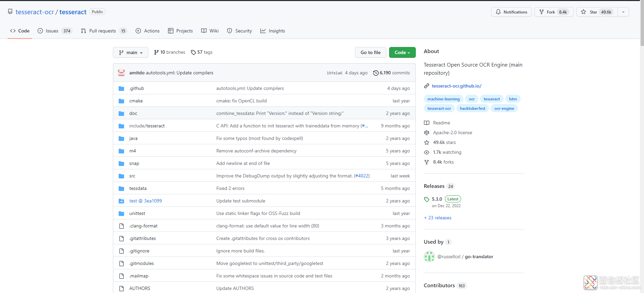644x293 pixels.
Task: Open the ocr-engine topic tag
Action: (x=504, y=108)
